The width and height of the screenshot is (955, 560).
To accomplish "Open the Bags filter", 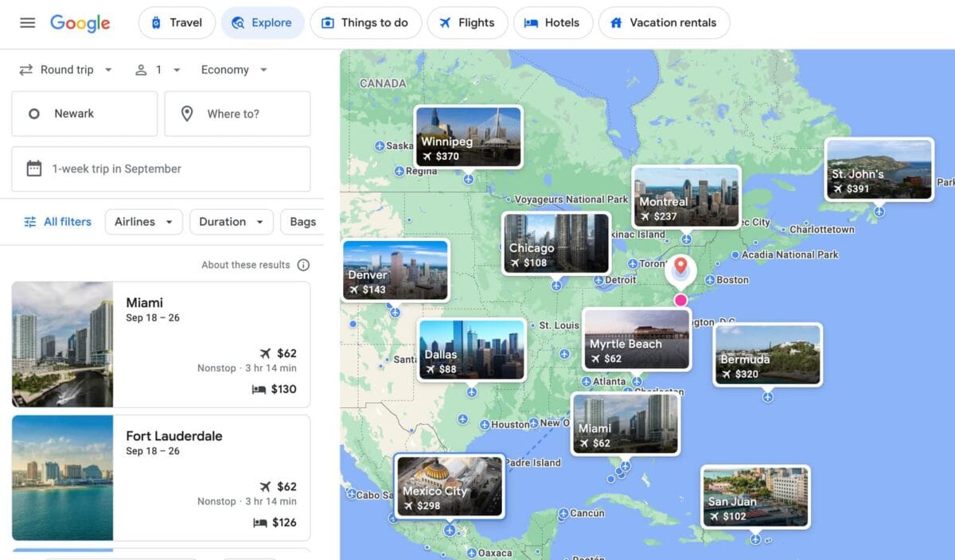I will pos(302,222).
